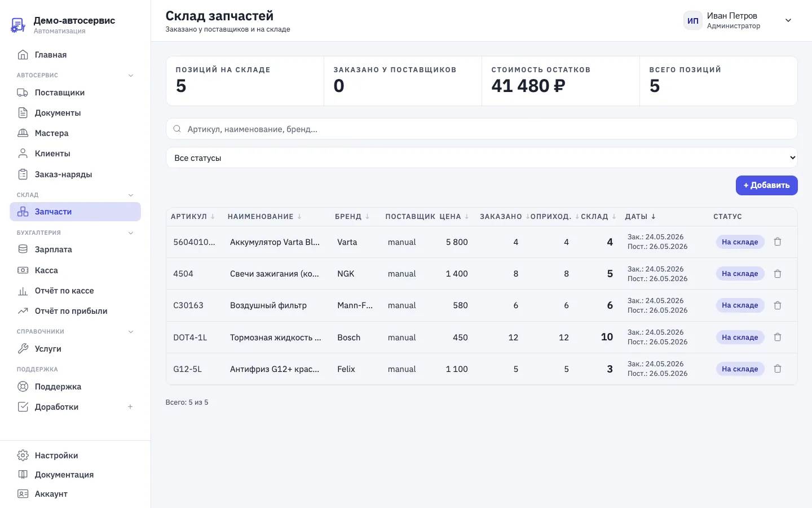Image resolution: width=812 pixels, height=508 pixels.
Task: Collapse the Автосервис sidebar section
Action: [x=131, y=76]
